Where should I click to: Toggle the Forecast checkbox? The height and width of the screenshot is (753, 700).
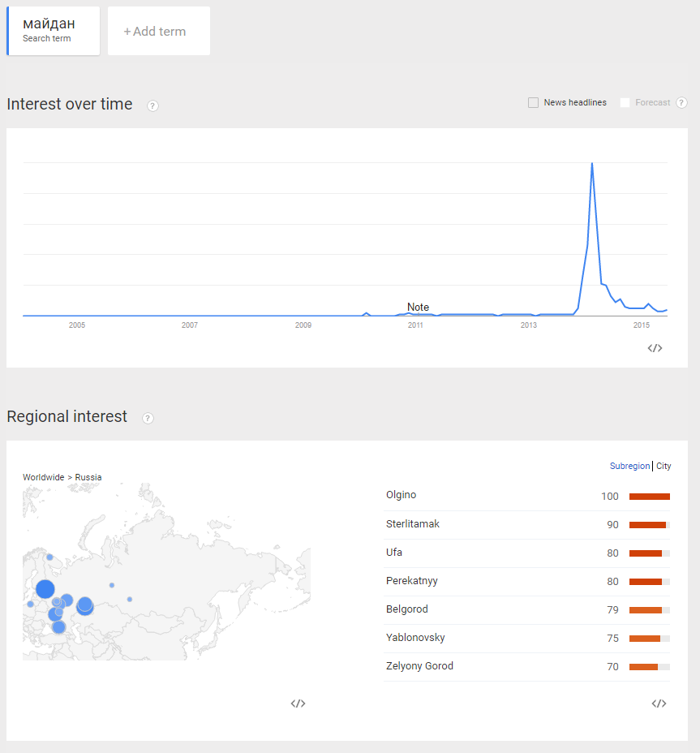click(x=625, y=103)
